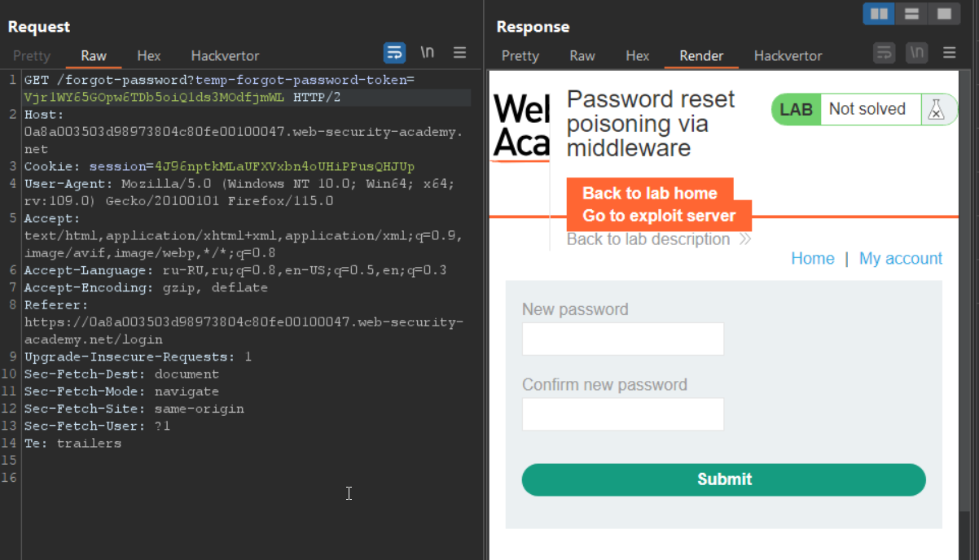This screenshot has height=560, width=979.
Task: Switch to top-bottom split layout
Action: pyautogui.click(x=911, y=13)
